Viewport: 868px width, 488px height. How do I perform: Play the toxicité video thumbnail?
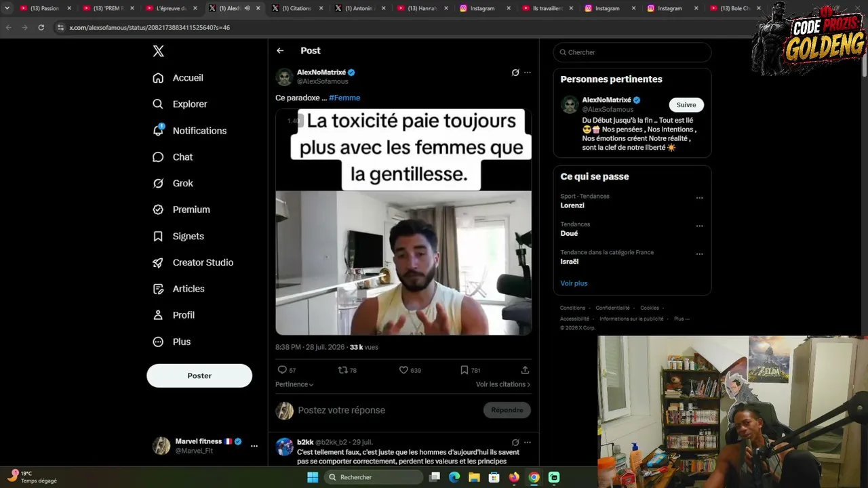403,223
